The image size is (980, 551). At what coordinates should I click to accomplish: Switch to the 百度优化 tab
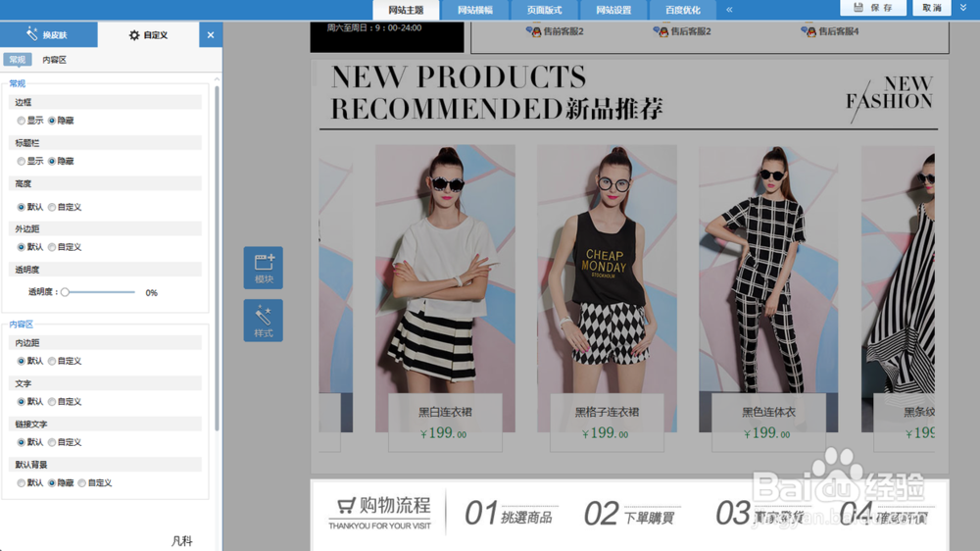[682, 10]
